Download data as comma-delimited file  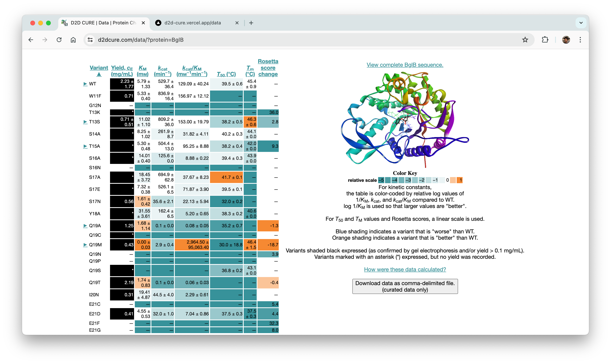(x=405, y=286)
